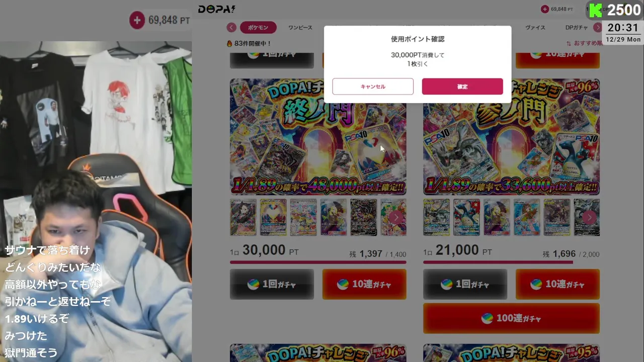Image resolution: width=644 pixels, height=362 pixels.
Task: Click the 残 1,397 / 1,400 stock count
Action: (378, 254)
